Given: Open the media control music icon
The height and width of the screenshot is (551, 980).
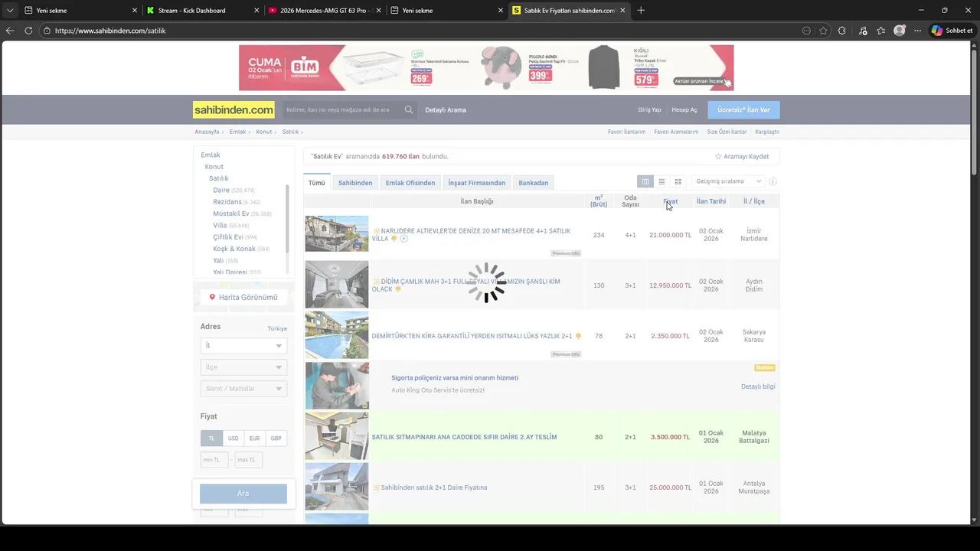Looking at the screenshot, I should click(863, 31).
